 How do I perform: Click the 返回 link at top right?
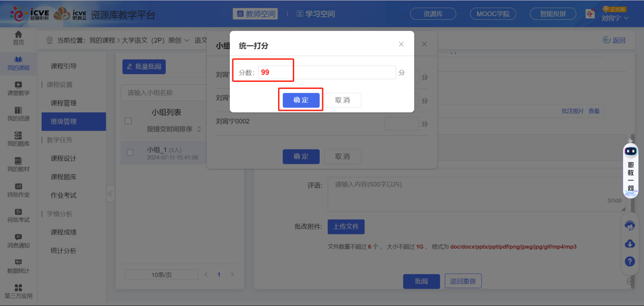tap(614, 39)
